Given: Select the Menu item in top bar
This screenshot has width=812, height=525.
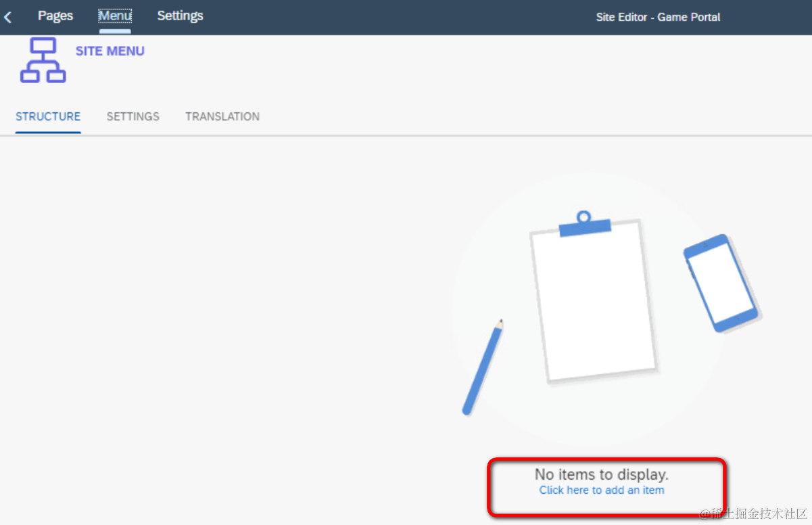Looking at the screenshot, I should click(115, 16).
